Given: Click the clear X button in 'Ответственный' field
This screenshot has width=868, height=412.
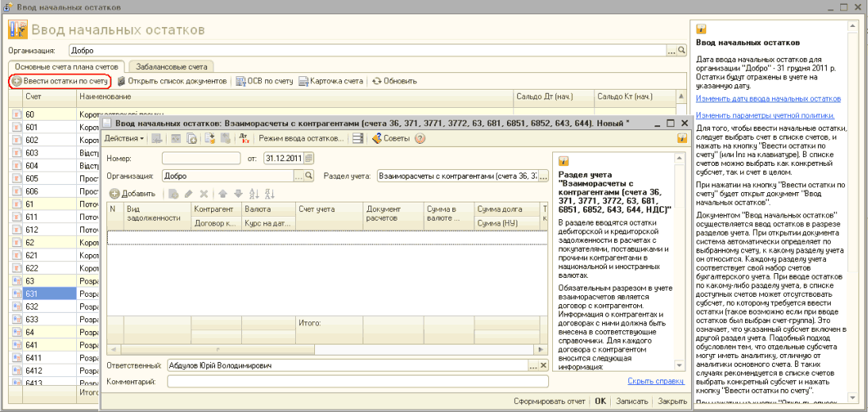Looking at the screenshot, I should 543,365.
